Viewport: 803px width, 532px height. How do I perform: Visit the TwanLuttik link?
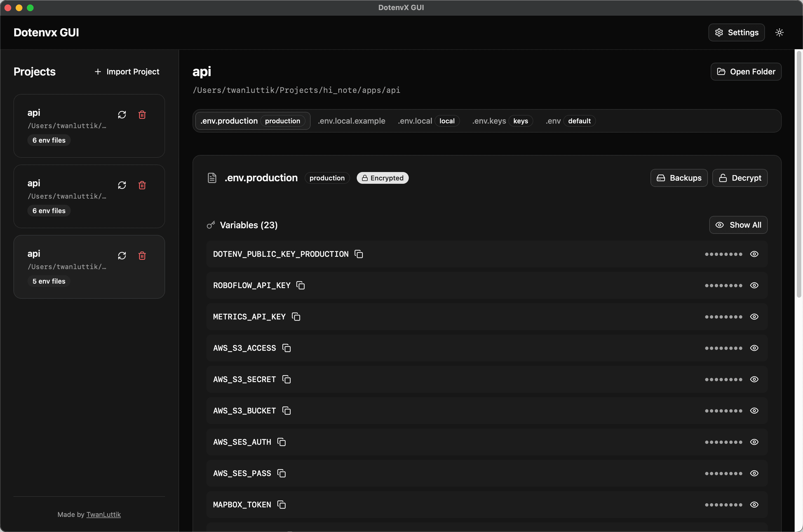click(104, 514)
